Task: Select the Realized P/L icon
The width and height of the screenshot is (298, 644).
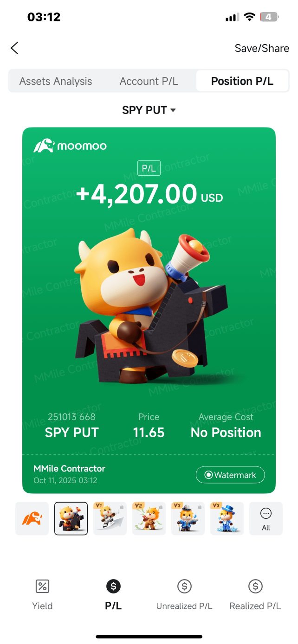Action: (255, 587)
